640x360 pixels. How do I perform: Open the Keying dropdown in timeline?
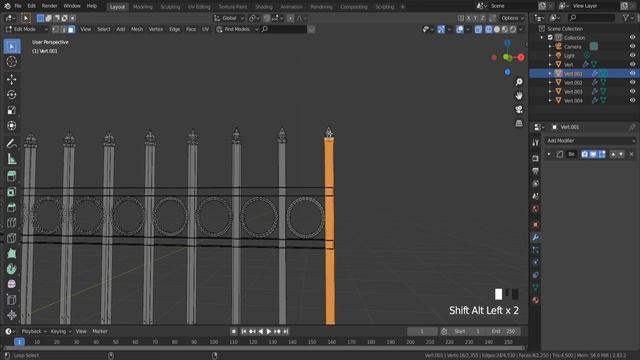[x=61, y=331]
